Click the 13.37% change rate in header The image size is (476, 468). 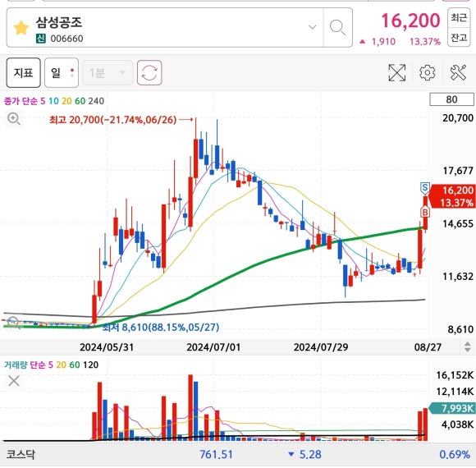click(425, 42)
